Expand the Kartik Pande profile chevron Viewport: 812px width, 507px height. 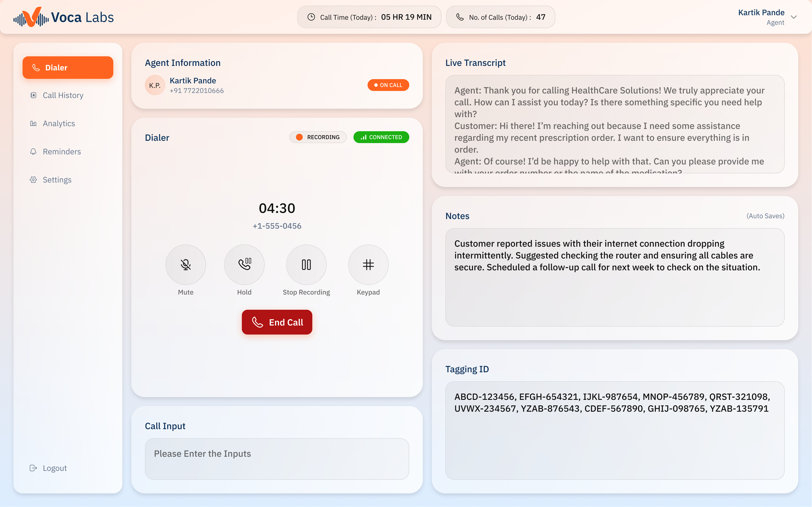793,17
